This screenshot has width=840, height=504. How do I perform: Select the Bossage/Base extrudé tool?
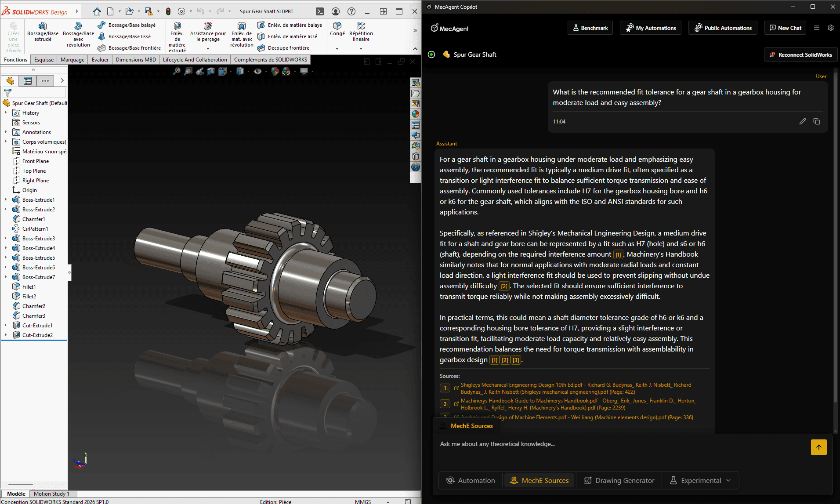pos(43,31)
